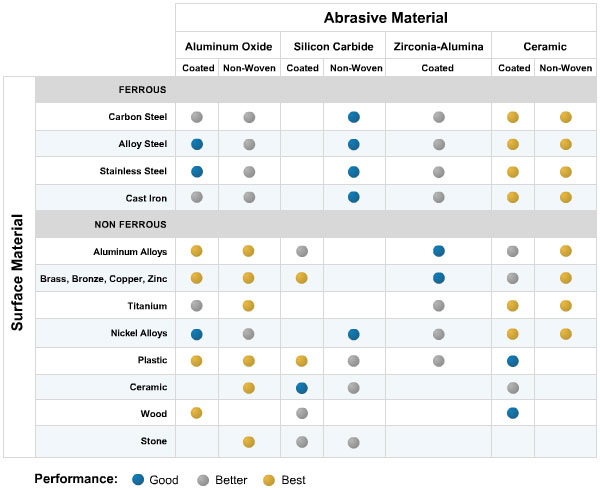Click the blue dot for Nickel Alloys, Silicon Carbide Non-Woven
Image resolution: width=600 pixels, height=488 pixels.
click(354, 333)
